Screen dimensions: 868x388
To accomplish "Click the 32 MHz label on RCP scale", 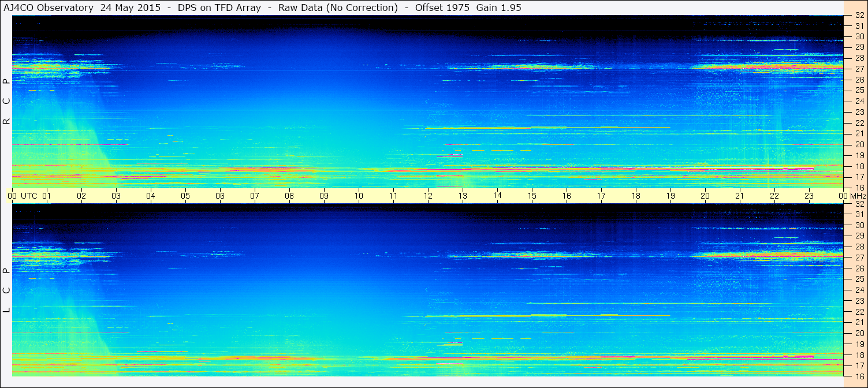I will pyautogui.click(x=859, y=15).
